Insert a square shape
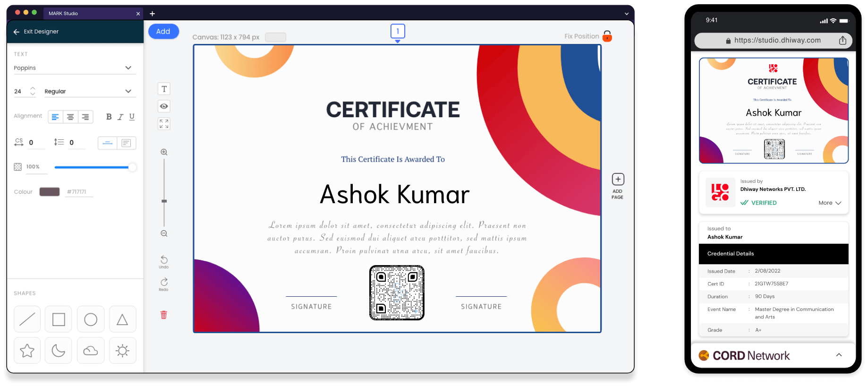868x387 pixels. point(59,319)
